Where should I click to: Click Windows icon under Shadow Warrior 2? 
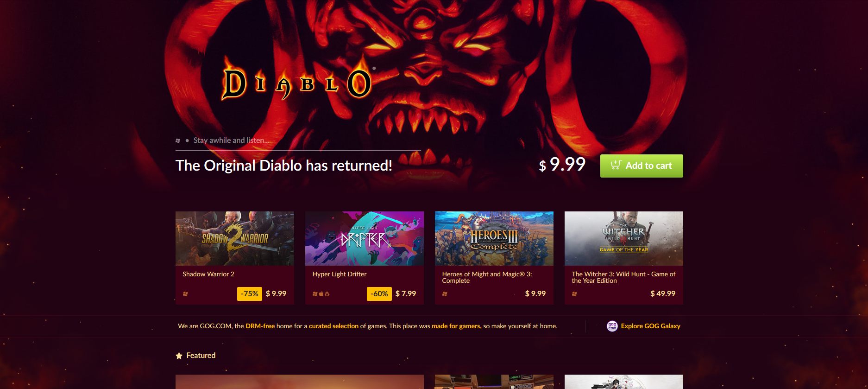pyautogui.click(x=185, y=294)
